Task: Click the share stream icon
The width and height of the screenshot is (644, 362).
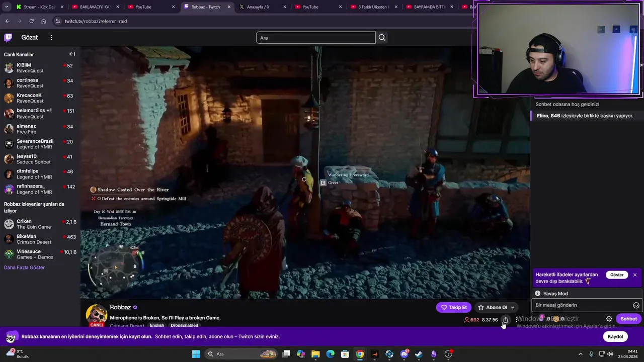Action: point(506,320)
